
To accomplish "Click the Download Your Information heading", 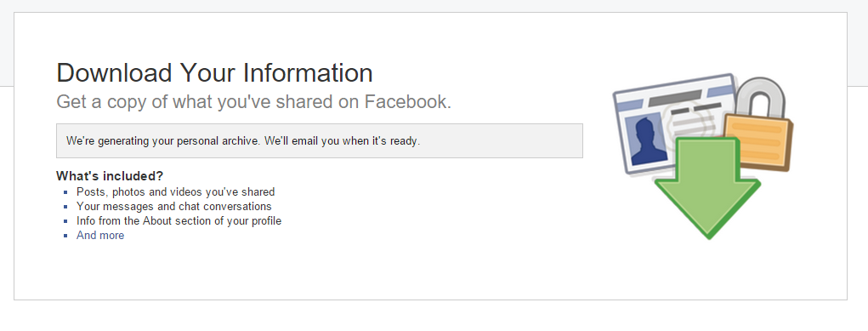I will [214, 72].
